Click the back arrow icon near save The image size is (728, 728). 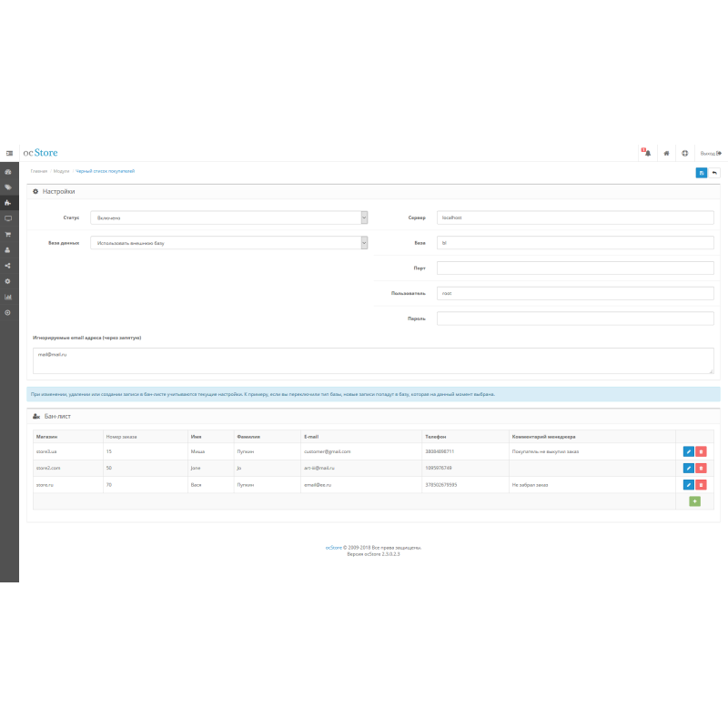[714, 172]
